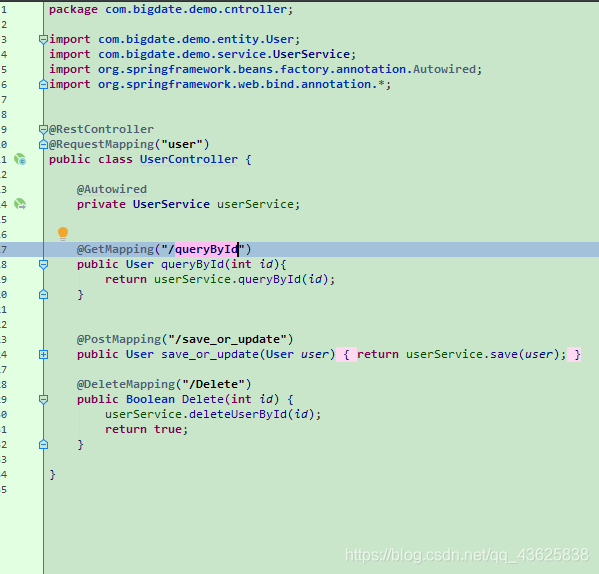Click the fold end marker at last import line
The height and width of the screenshot is (574, 599).
[43, 84]
